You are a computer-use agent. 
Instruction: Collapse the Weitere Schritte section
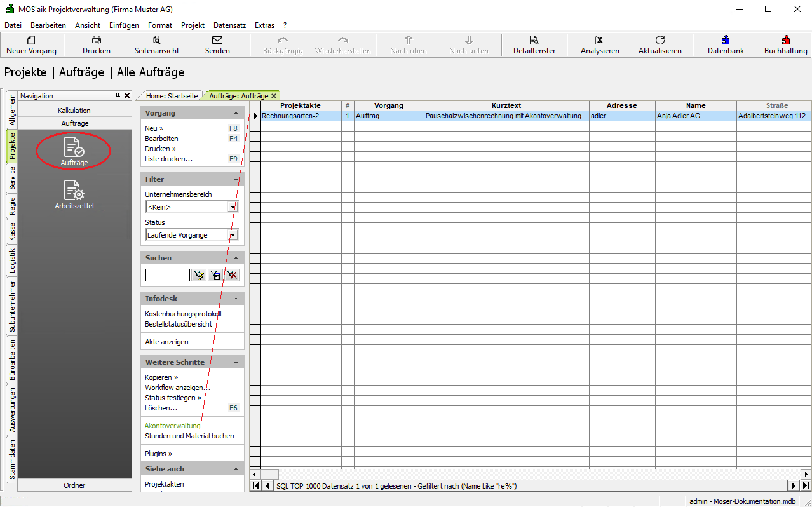click(236, 362)
